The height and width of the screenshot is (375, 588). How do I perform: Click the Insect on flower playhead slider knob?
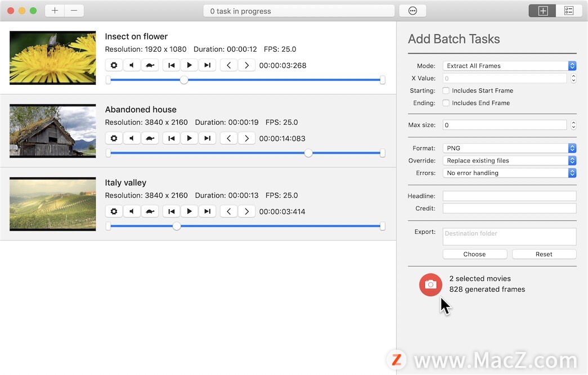click(184, 80)
